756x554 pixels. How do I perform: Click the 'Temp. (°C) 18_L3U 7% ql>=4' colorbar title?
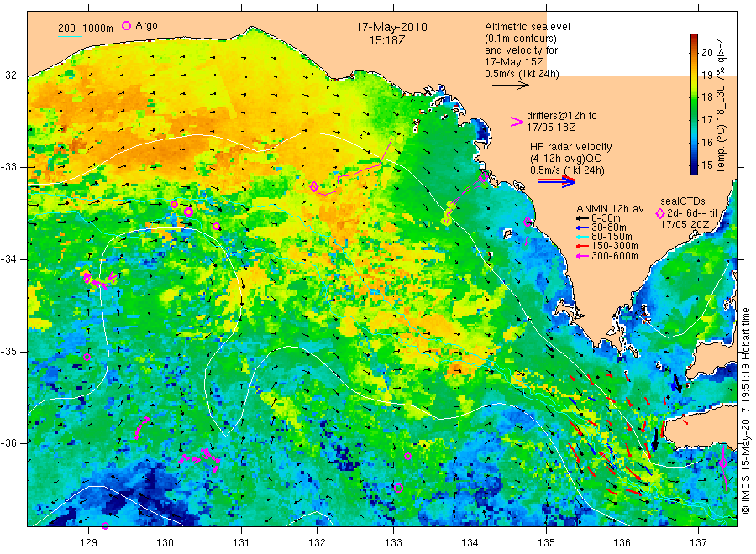click(721, 106)
